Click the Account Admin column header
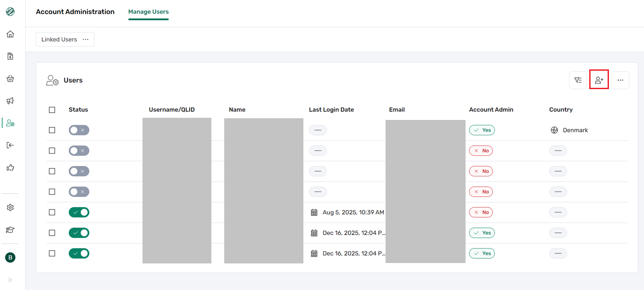 coord(491,110)
